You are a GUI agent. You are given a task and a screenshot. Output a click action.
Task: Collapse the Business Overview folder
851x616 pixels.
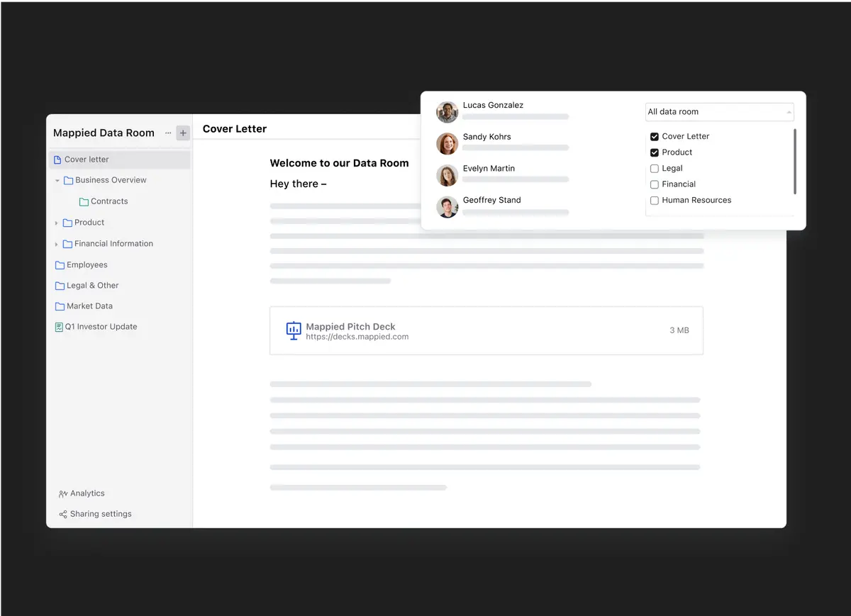click(x=57, y=180)
